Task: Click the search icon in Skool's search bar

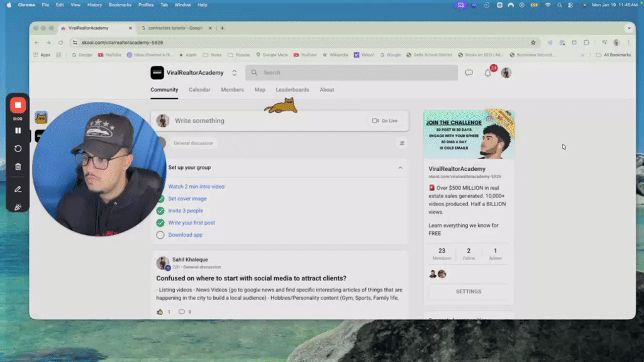Action: pos(254,72)
